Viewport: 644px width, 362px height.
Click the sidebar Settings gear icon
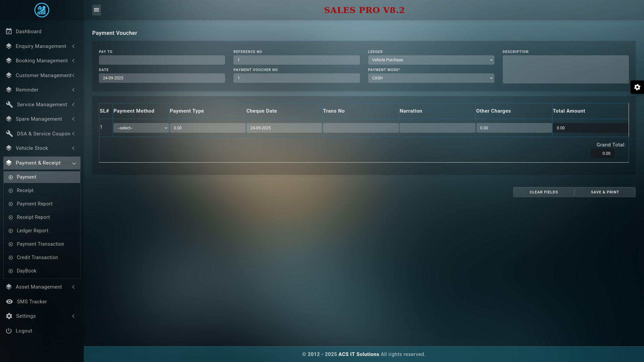pos(9,316)
